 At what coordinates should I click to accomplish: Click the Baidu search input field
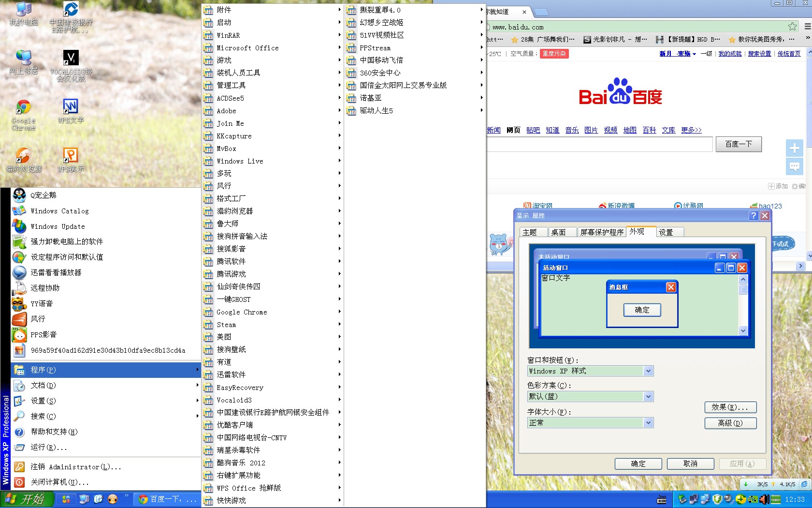pos(599,144)
